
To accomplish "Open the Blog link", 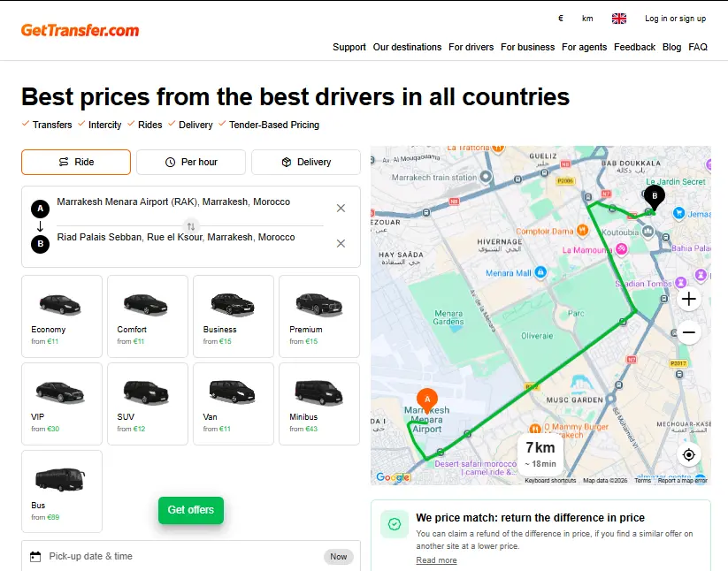I will (671, 47).
